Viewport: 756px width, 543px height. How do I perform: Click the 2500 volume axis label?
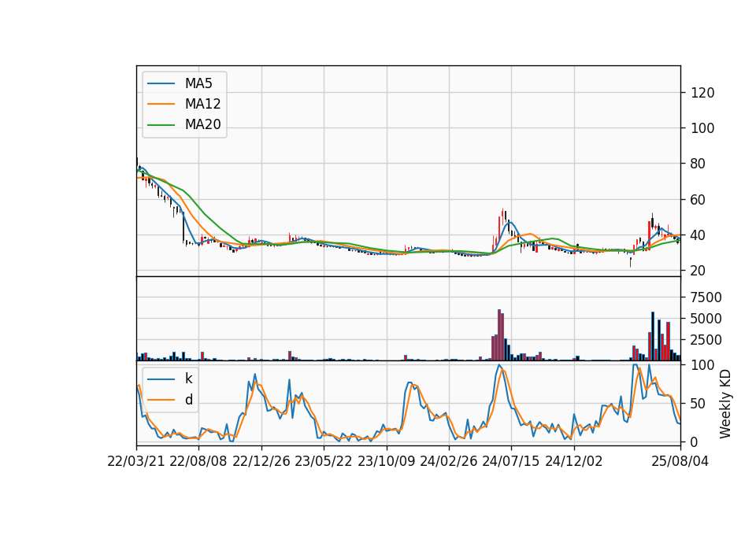pyautogui.click(x=706, y=340)
